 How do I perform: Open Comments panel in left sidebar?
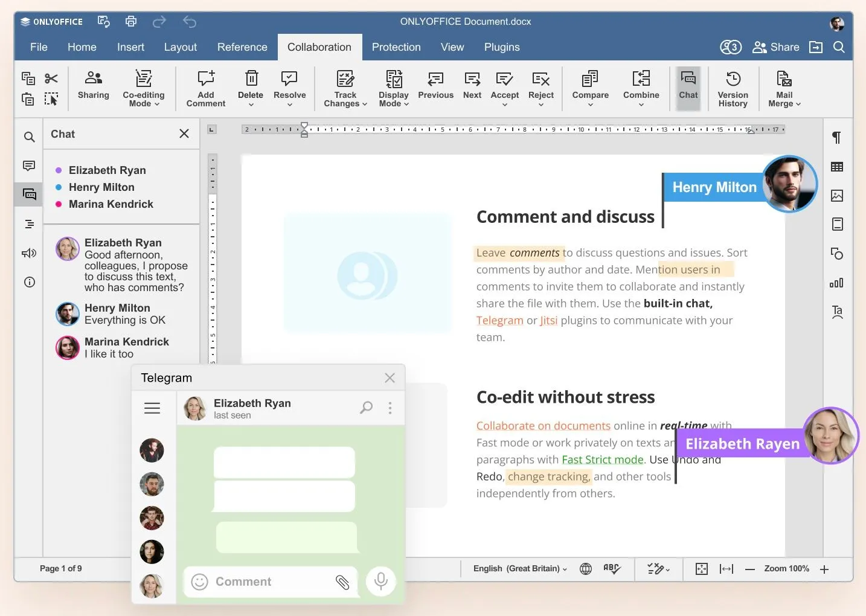(29, 165)
